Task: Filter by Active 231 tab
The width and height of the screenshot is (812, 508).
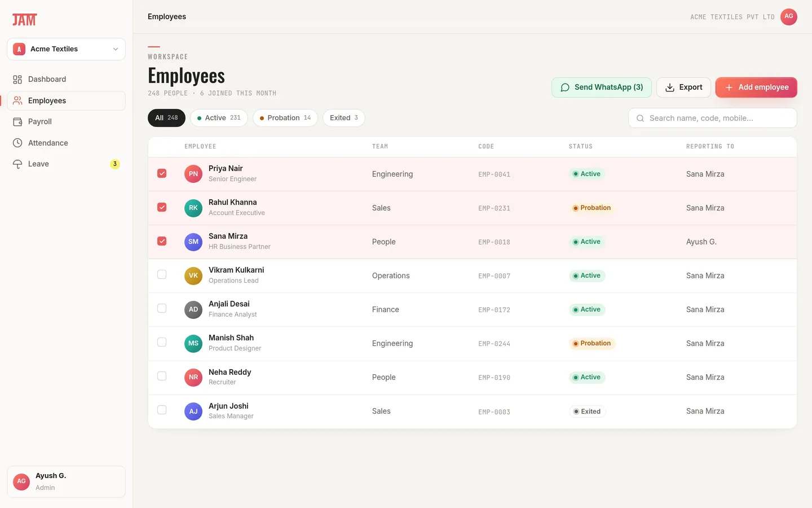Action: [x=219, y=118]
